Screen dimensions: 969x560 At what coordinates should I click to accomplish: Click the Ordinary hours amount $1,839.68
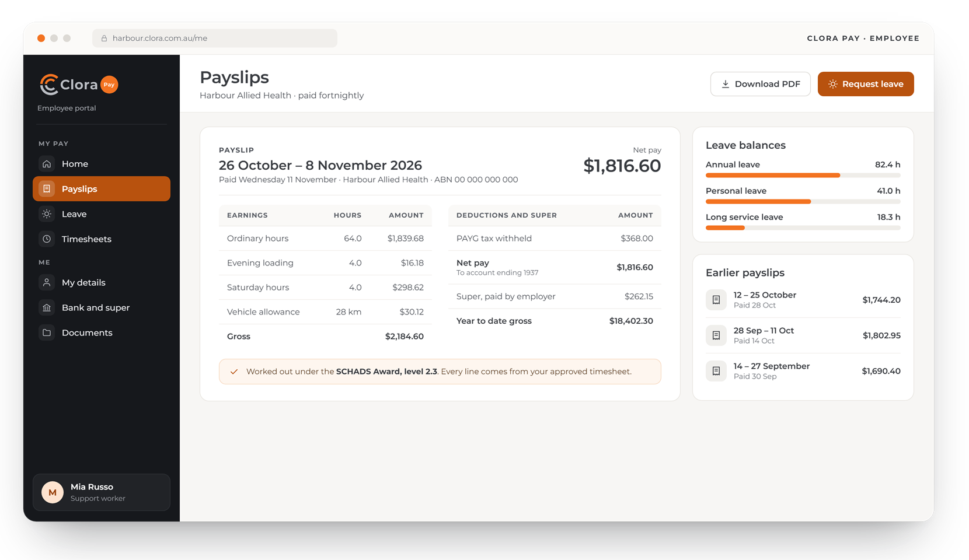point(406,239)
